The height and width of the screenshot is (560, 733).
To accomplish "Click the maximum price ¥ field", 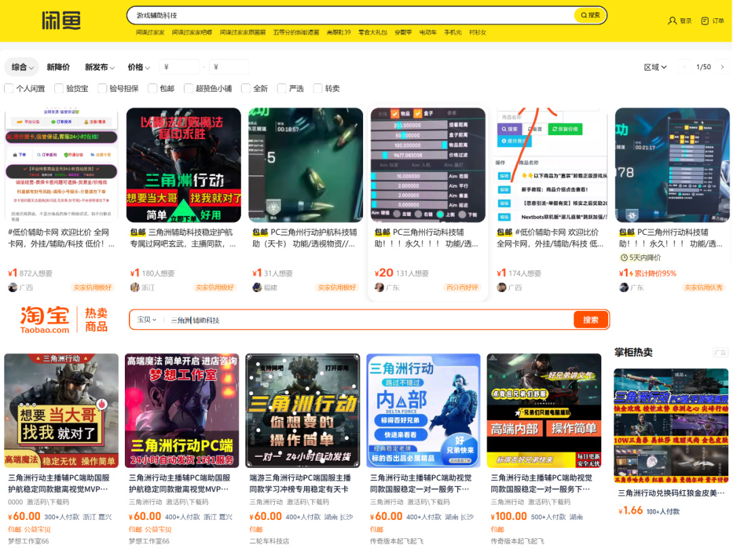I will pos(229,67).
